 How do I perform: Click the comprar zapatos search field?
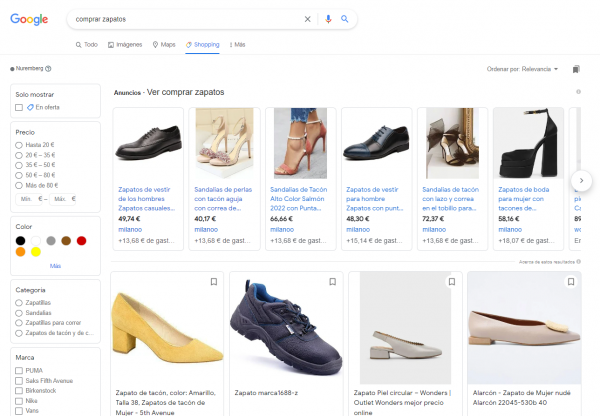pyautogui.click(x=186, y=19)
